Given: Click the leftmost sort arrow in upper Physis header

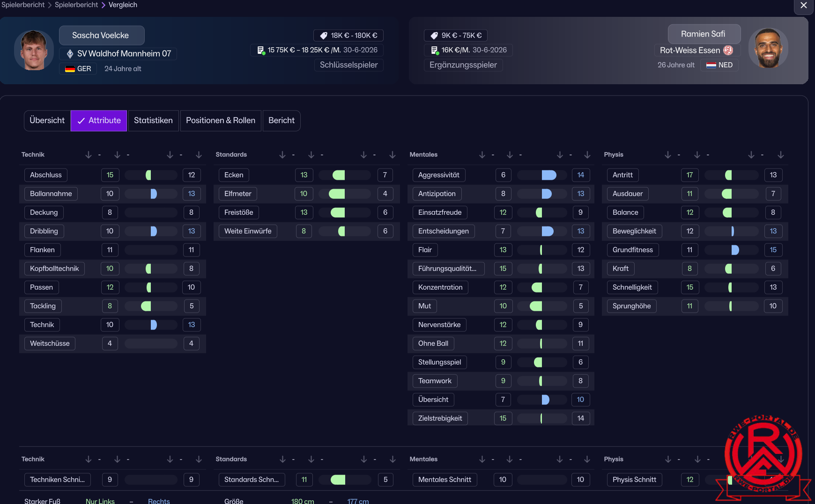Looking at the screenshot, I should click(x=667, y=155).
